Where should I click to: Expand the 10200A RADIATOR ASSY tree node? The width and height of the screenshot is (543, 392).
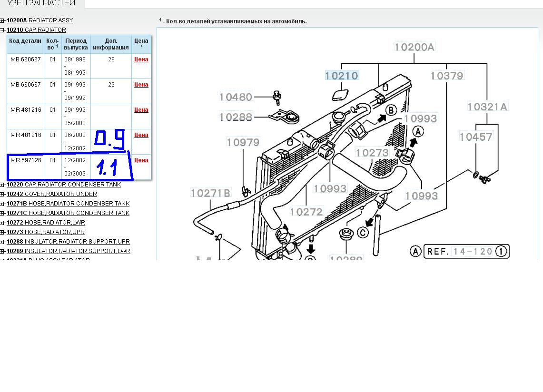2,20
